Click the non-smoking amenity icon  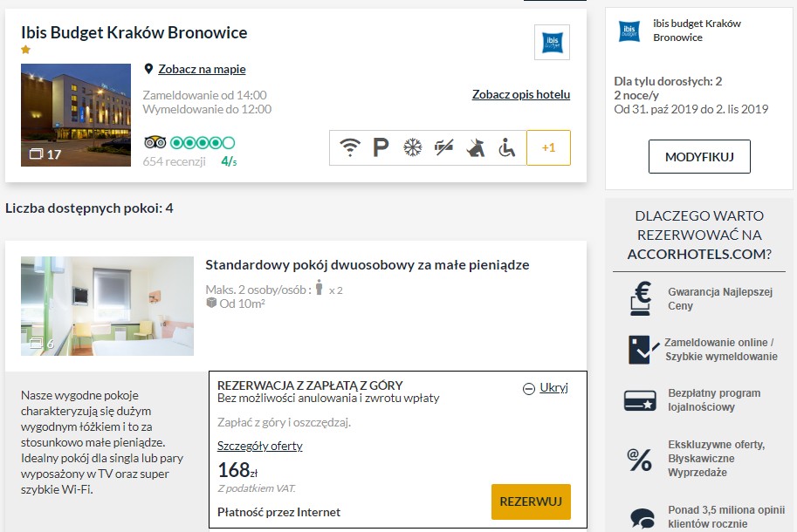pos(443,147)
